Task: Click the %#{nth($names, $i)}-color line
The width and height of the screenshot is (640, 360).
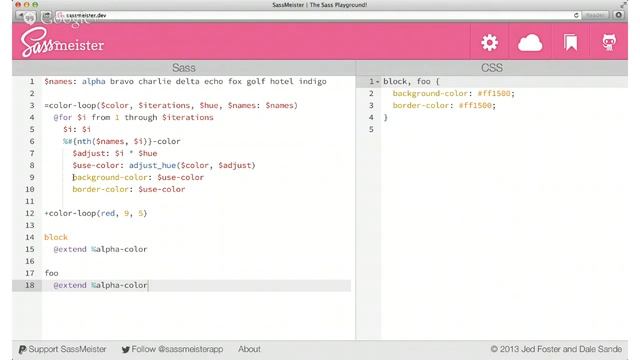Action: (x=122, y=141)
